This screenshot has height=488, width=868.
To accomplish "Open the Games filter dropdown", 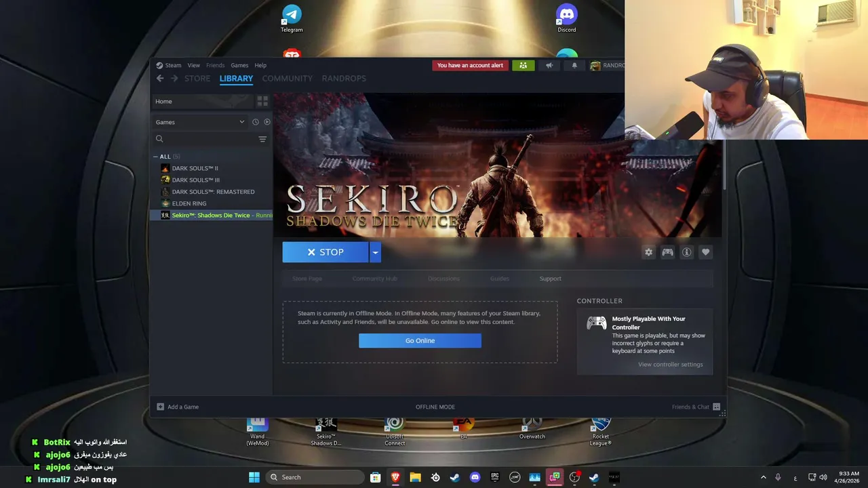I will point(200,122).
